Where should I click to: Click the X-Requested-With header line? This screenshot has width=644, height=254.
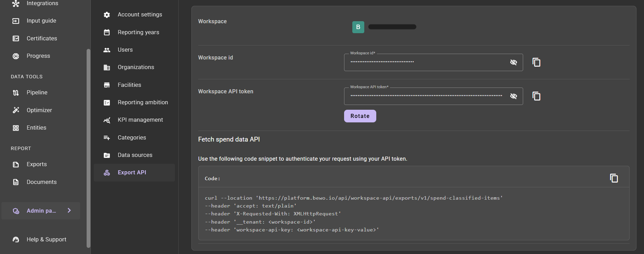pyautogui.click(x=273, y=214)
